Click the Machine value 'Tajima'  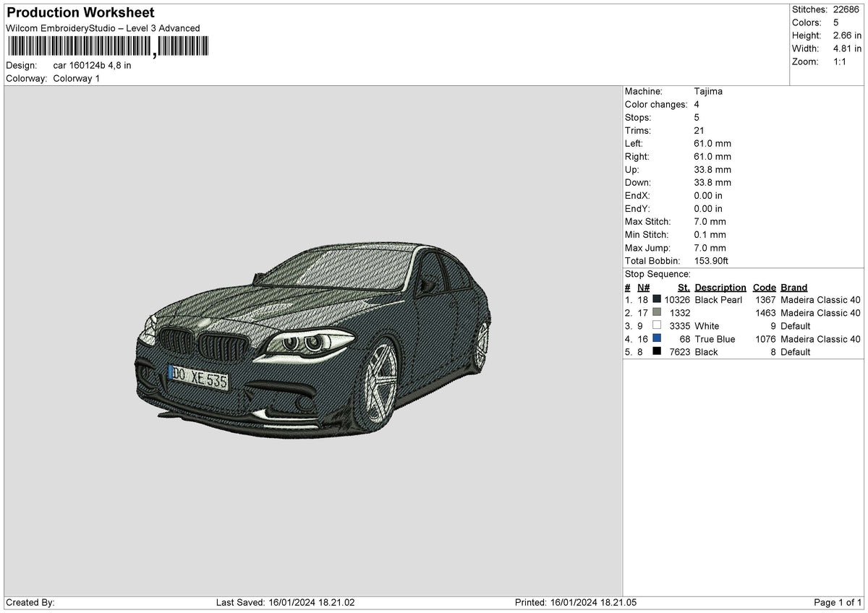[708, 91]
